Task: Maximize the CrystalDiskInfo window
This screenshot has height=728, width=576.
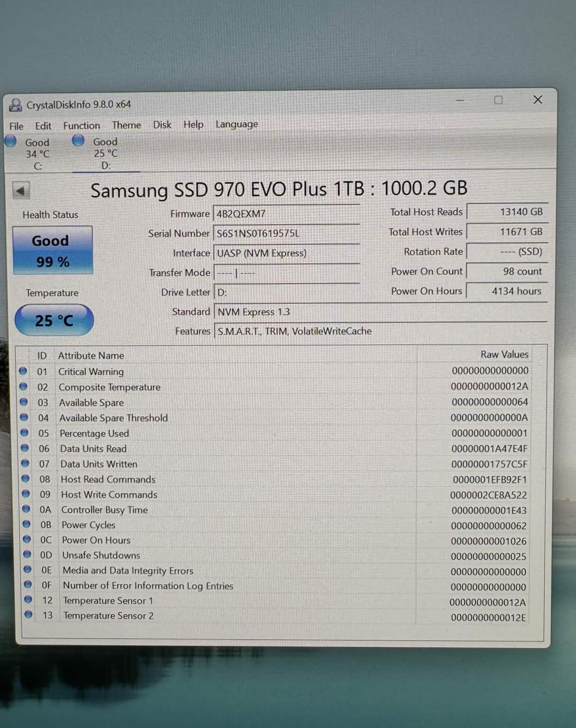Action: pyautogui.click(x=498, y=100)
